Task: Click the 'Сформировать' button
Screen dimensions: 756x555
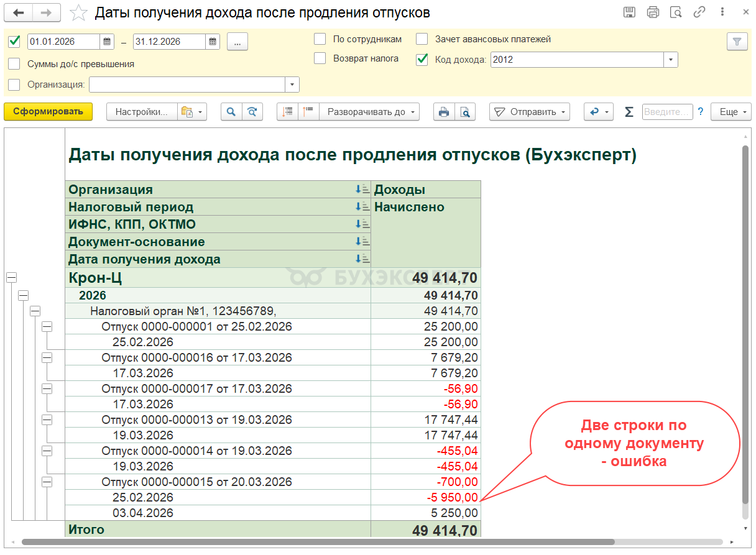Action: (x=48, y=112)
